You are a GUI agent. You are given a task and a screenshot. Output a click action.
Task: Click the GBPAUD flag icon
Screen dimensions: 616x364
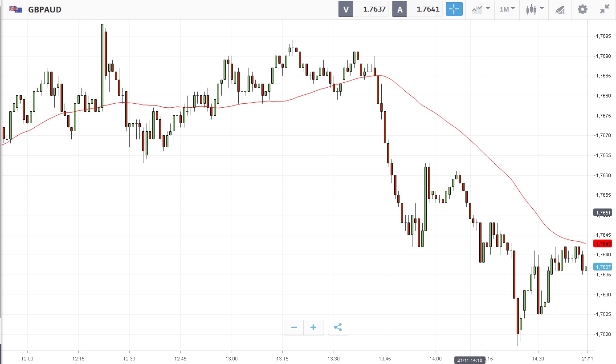click(x=16, y=9)
